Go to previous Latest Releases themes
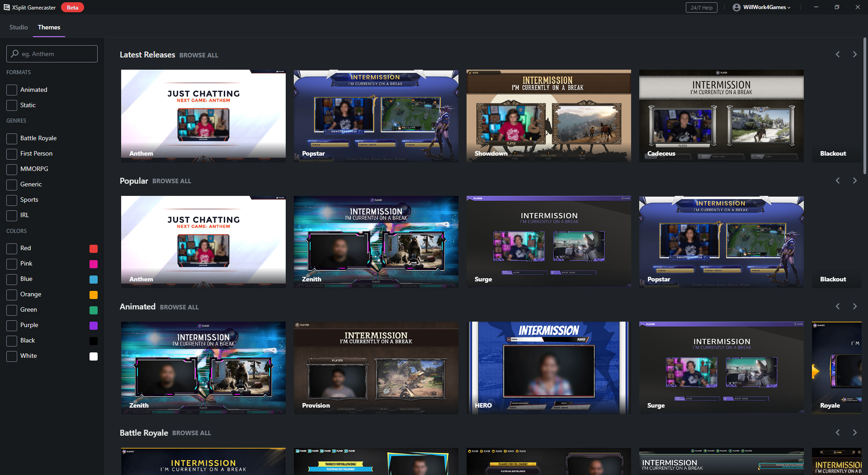Image resolution: width=868 pixels, height=475 pixels. [x=838, y=54]
